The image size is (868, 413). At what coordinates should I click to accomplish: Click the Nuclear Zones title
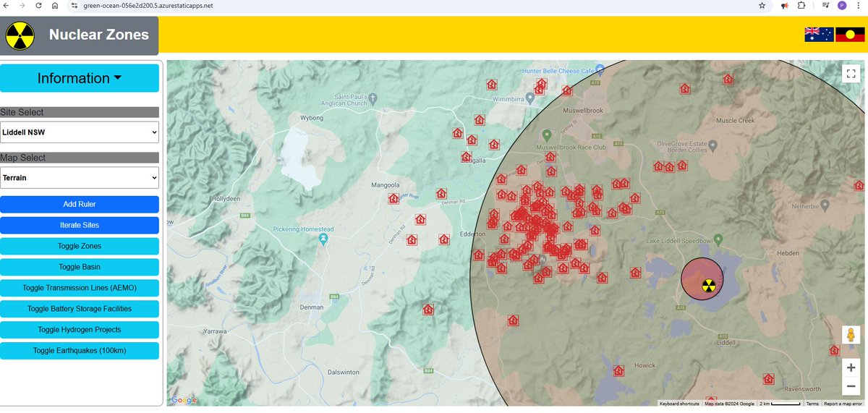click(x=99, y=35)
